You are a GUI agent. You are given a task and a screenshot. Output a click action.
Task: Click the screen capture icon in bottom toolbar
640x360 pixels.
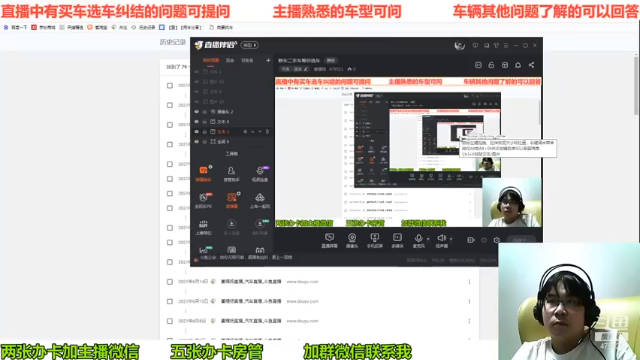(x=329, y=240)
